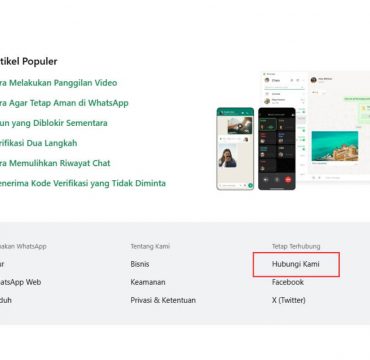Screen dimensions: 370x360
Task: Go to the Keamanan footer link
Action: (148, 282)
